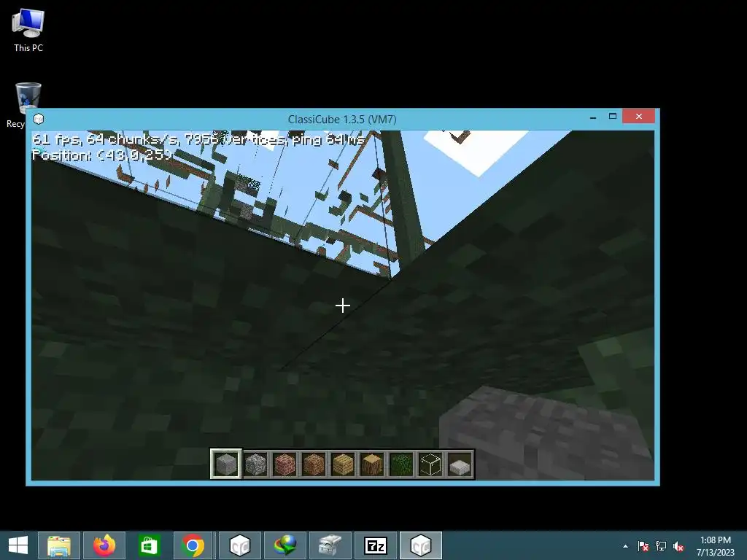This screenshot has width=747, height=560.
Task: Select the glass block in the hotbar
Action: coord(430,464)
